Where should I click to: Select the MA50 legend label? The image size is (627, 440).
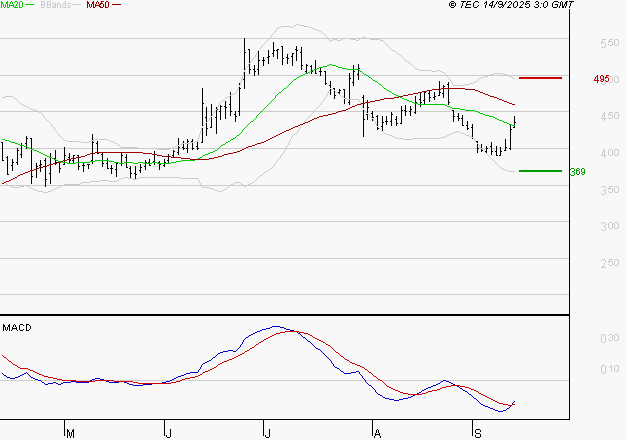point(98,5)
